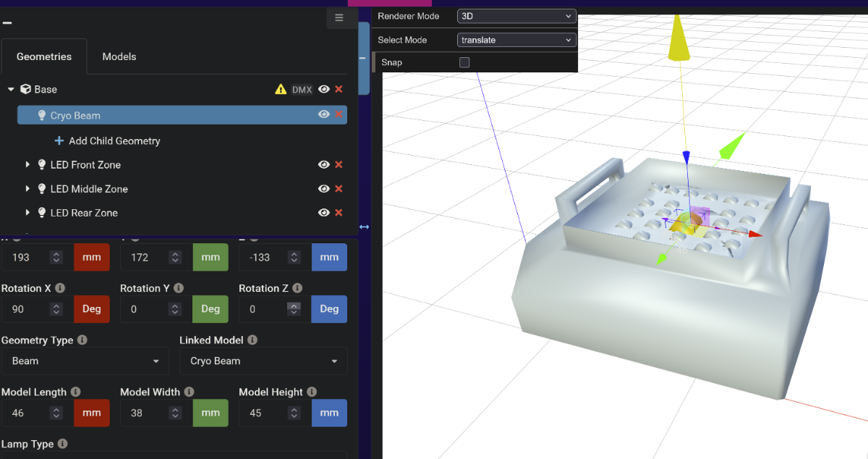This screenshot has width=868, height=459.
Task: Enable the Snap checkbox
Action: tap(464, 62)
